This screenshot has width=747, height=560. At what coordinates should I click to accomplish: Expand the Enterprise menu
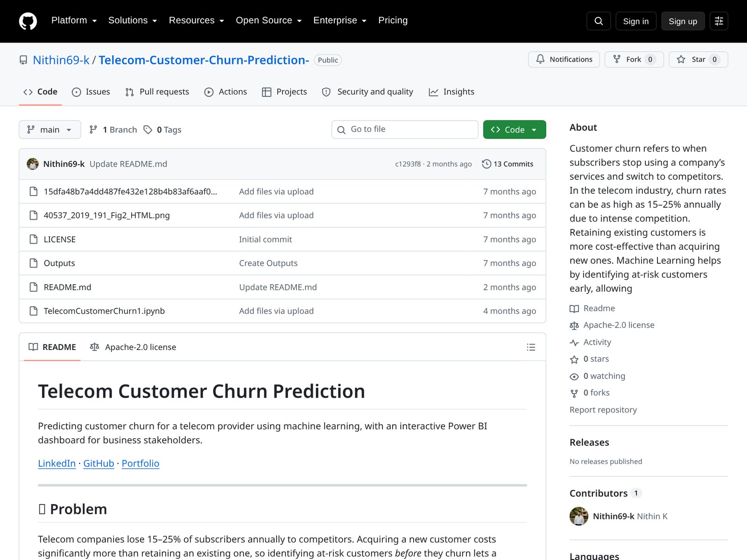pos(340,21)
